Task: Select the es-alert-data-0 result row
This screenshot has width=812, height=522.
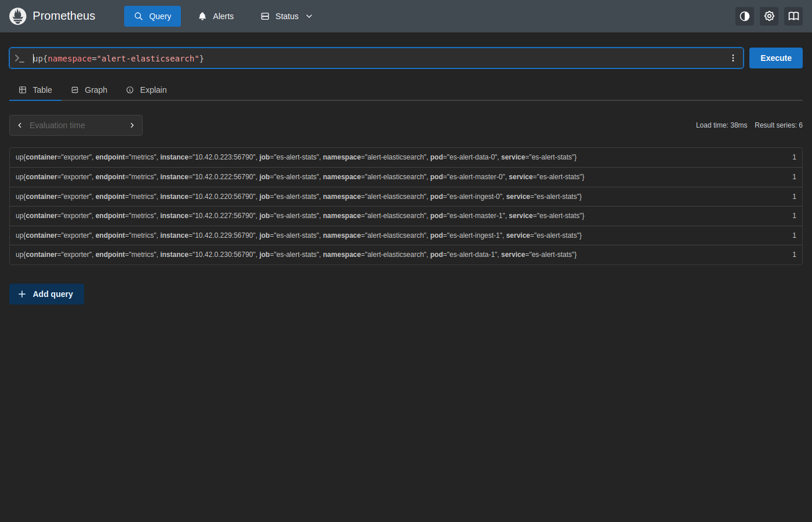Action: [x=406, y=158]
